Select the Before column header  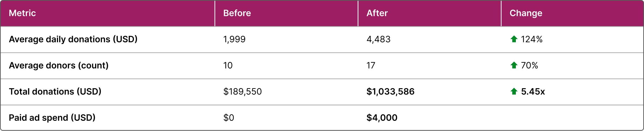point(237,13)
